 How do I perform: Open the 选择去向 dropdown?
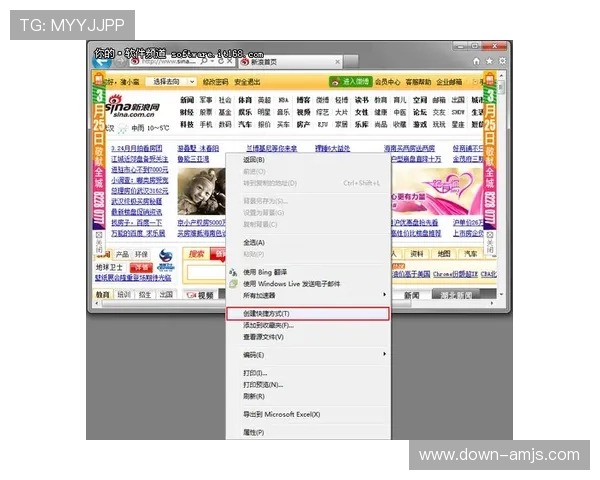[x=171, y=82]
